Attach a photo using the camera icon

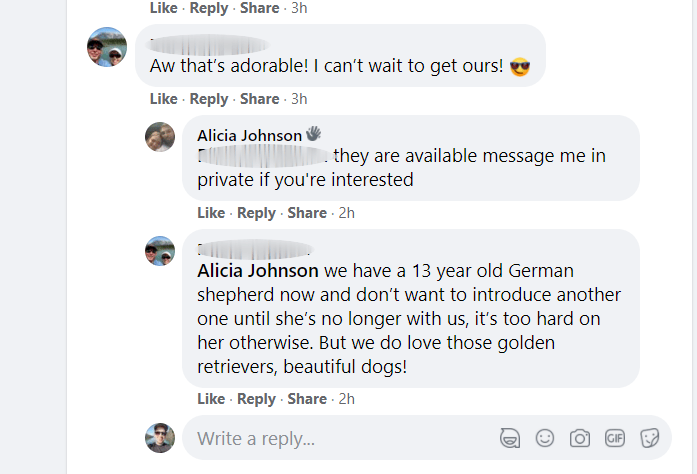pos(579,438)
